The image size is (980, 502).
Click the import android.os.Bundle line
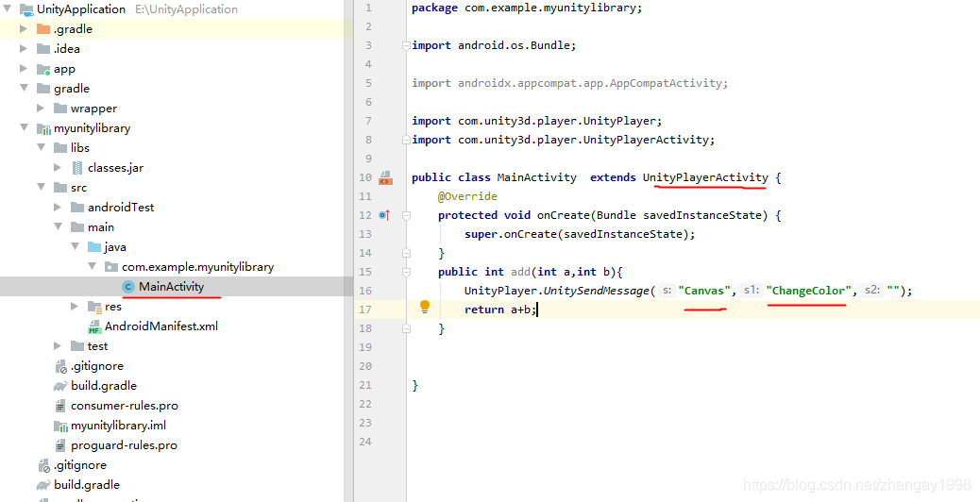point(494,45)
